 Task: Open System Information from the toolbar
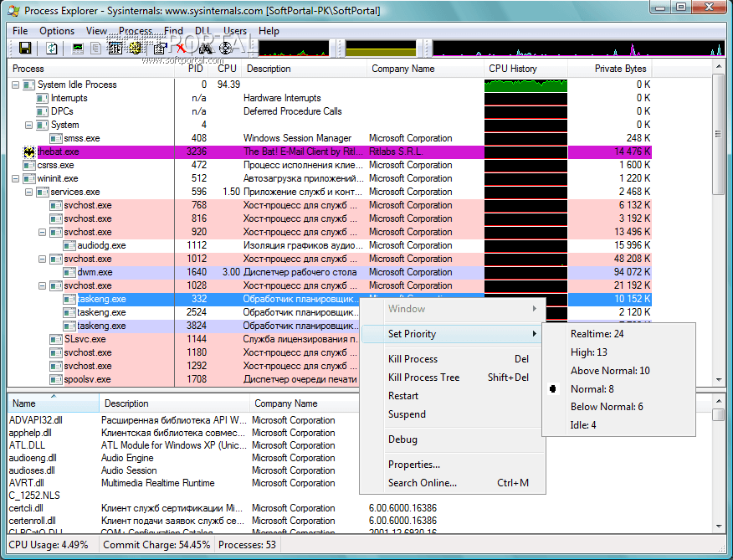(78, 49)
